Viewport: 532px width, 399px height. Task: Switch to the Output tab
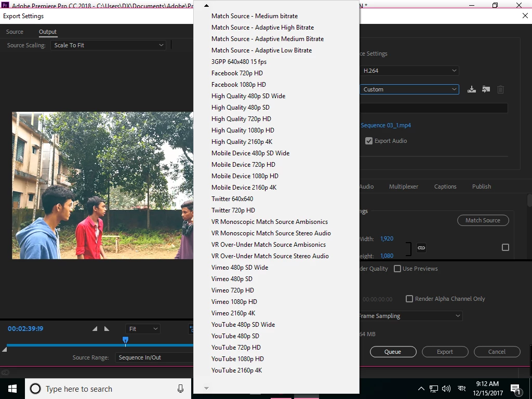pos(47,32)
